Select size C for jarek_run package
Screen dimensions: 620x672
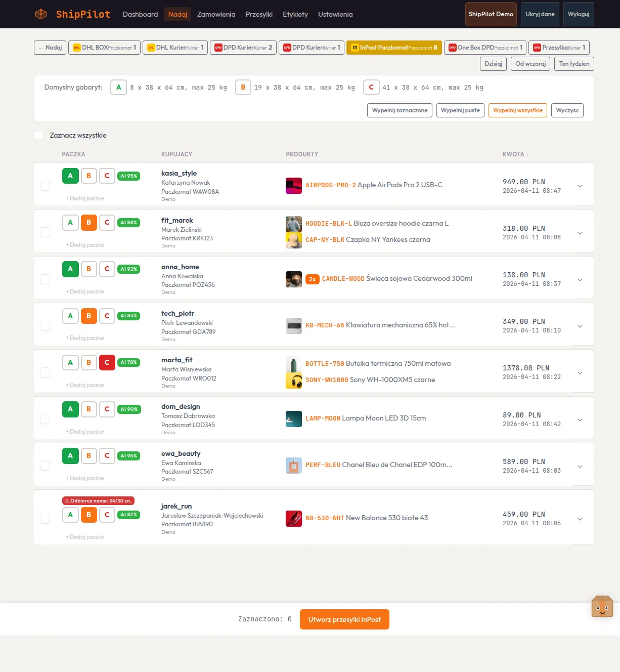[107, 515]
